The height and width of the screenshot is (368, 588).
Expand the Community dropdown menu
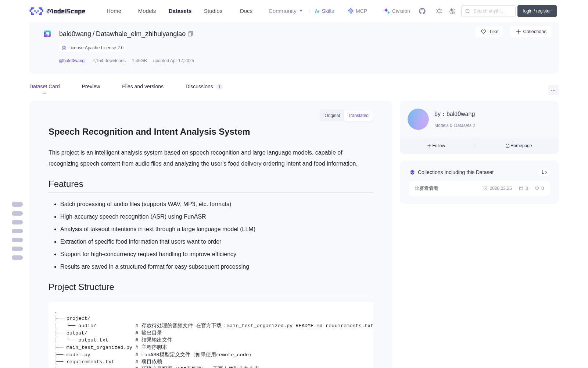click(286, 11)
